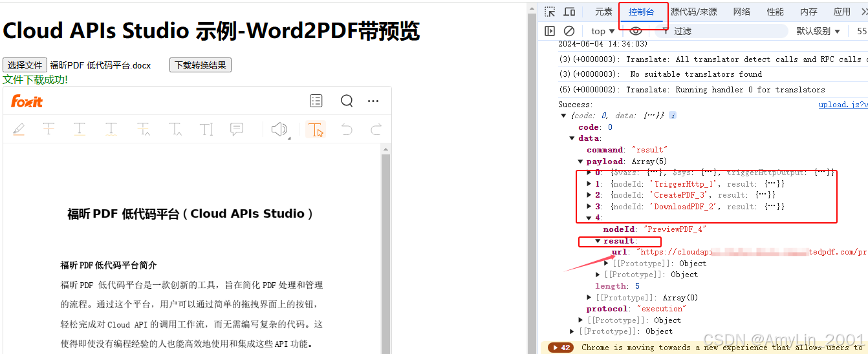Open the 网络 tab
Viewport: 868px width, 354px height.
coord(742,12)
